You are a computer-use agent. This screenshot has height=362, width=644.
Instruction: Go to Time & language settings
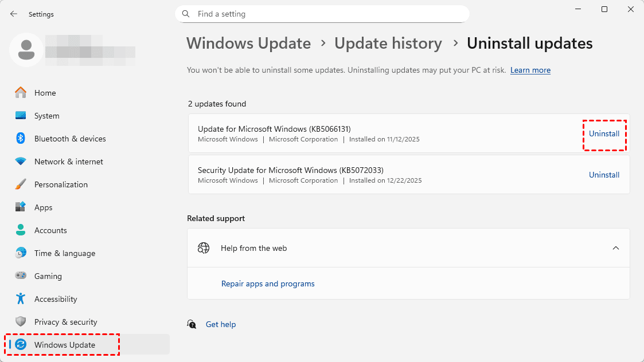click(x=64, y=253)
